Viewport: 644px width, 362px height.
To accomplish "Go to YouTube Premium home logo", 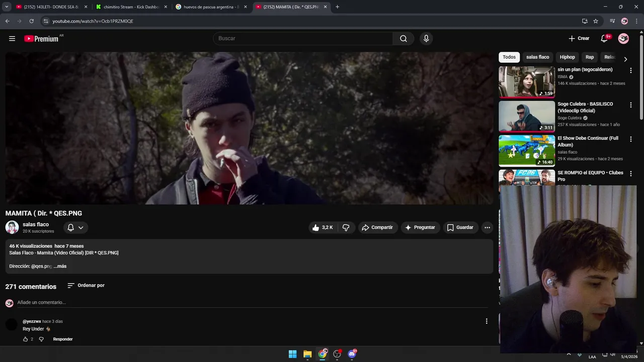I will [x=42, y=39].
